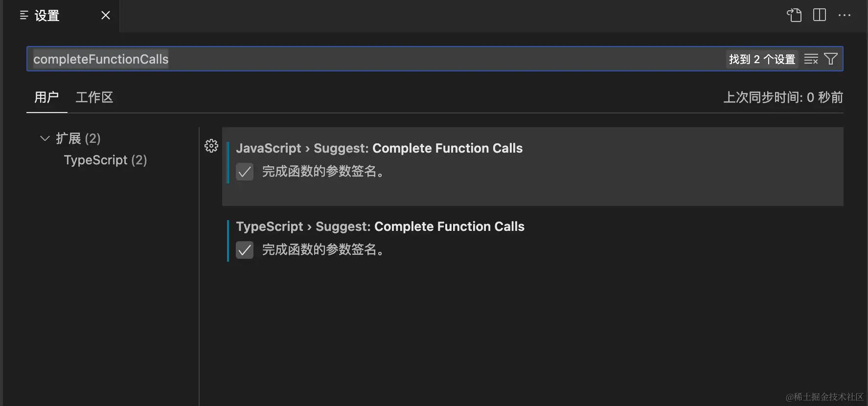Click the 上次同步时间 sync status text
The image size is (868, 406).
click(x=783, y=97)
